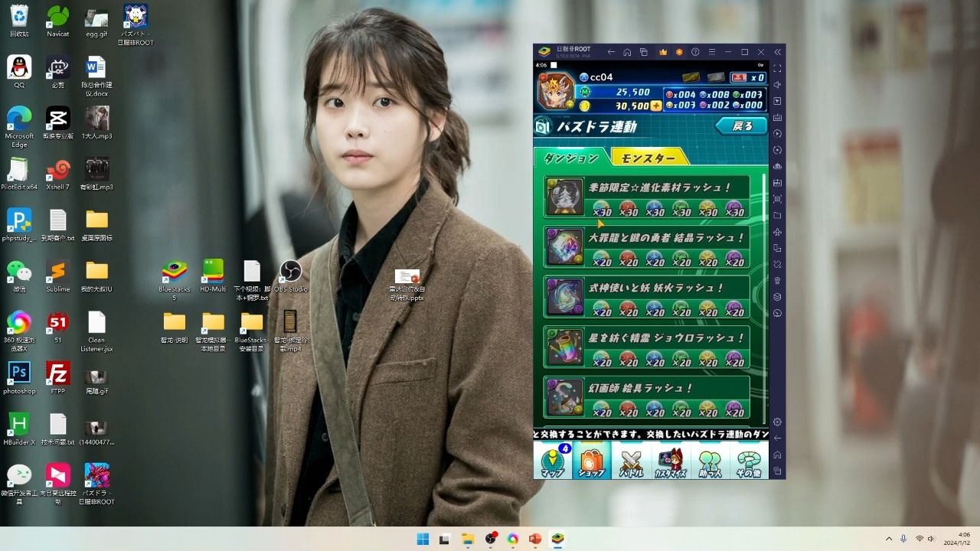Viewport: 980px width, 551px height.
Task: Click BlueStacks home icon in title bar
Action: [627, 52]
